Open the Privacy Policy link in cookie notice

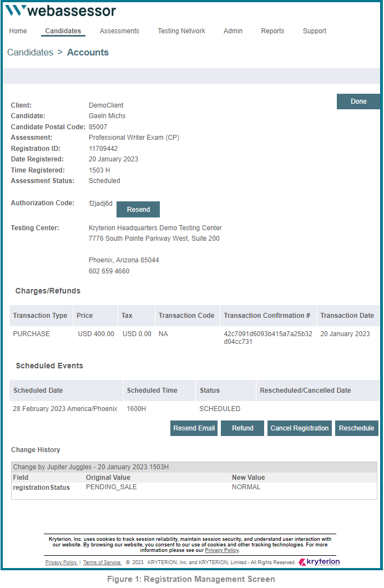coord(221,550)
